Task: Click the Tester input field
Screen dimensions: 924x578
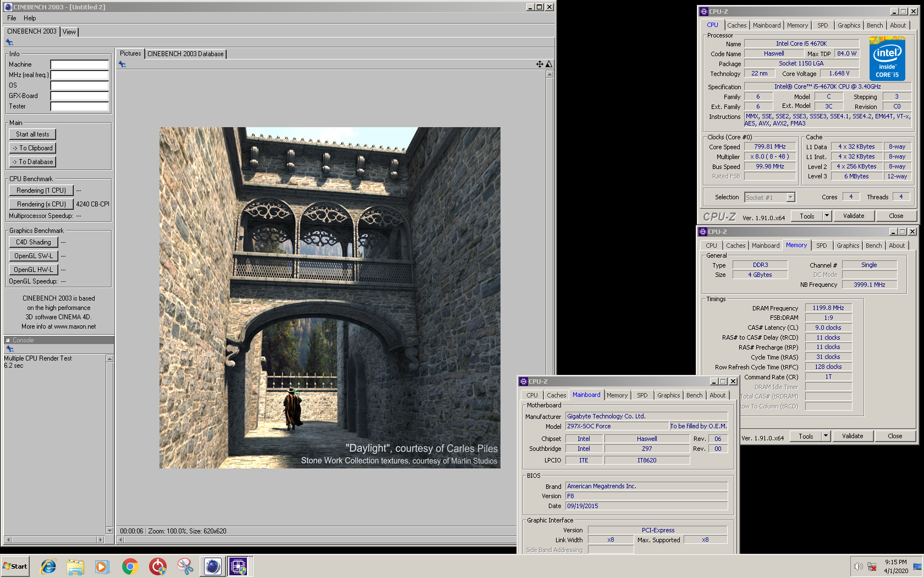Action: pos(80,106)
